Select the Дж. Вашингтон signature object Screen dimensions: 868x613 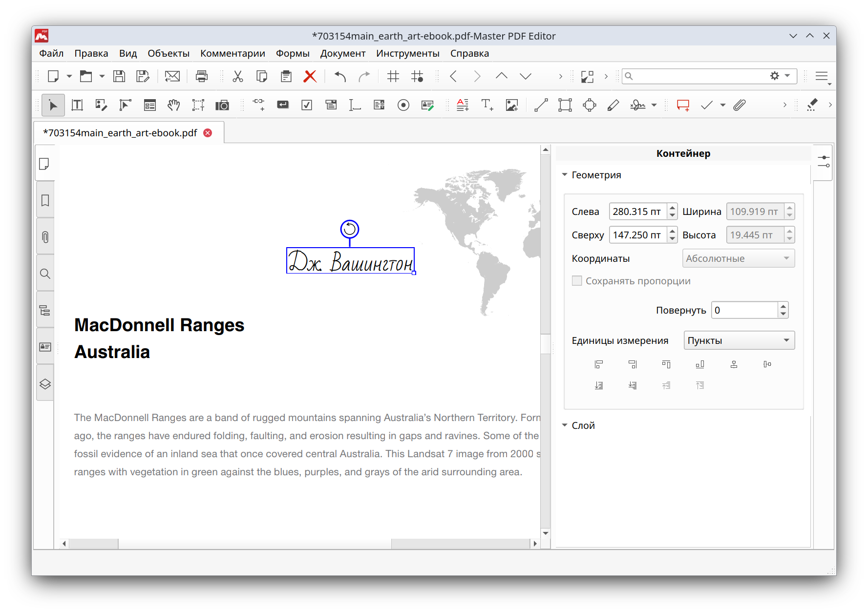350,260
